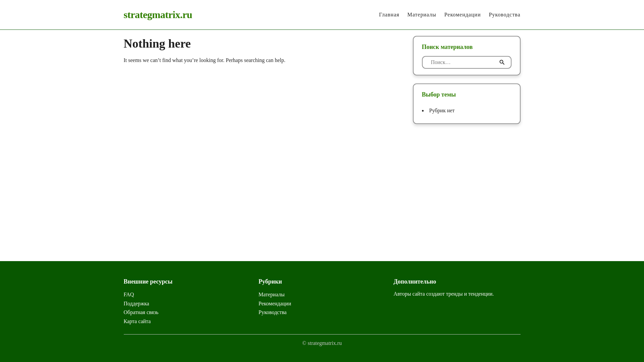The width and height of the screenshot is (644, 362).
Task: Open the Материалы top menu item
Action: 422,15
